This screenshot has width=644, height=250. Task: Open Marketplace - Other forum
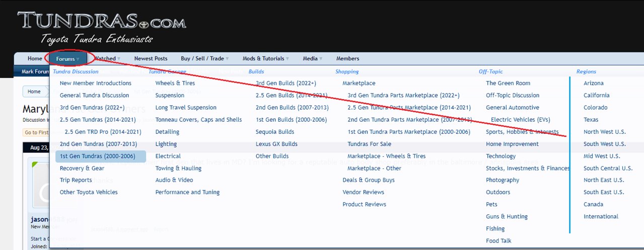pos(374,169)
